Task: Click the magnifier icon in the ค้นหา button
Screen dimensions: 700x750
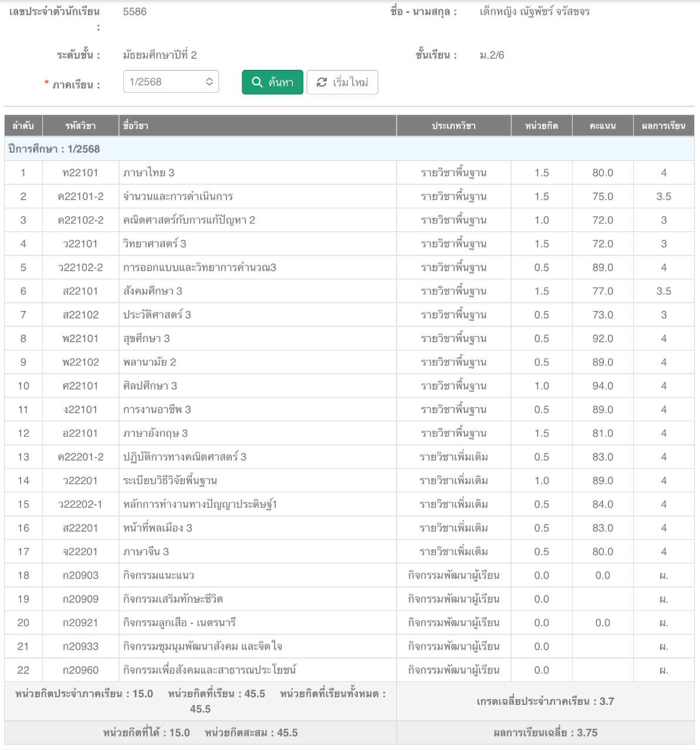Action: [257, 83]
